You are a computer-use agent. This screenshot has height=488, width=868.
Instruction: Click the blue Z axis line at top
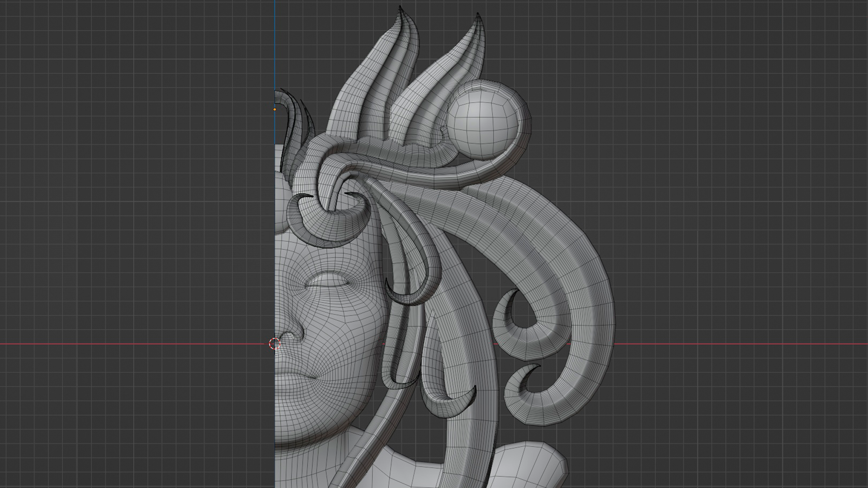pyautogui.click(x=274, y=45)
